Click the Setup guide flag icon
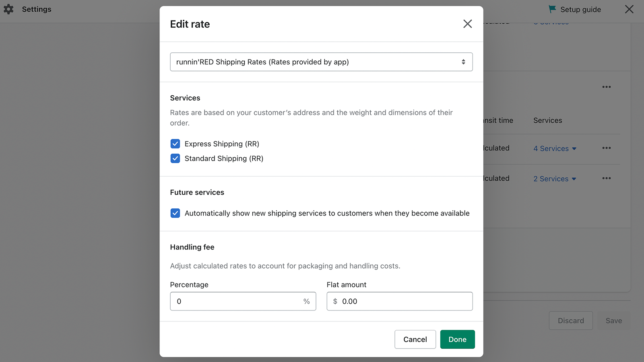Screen dimensions: 644x362 552,9
